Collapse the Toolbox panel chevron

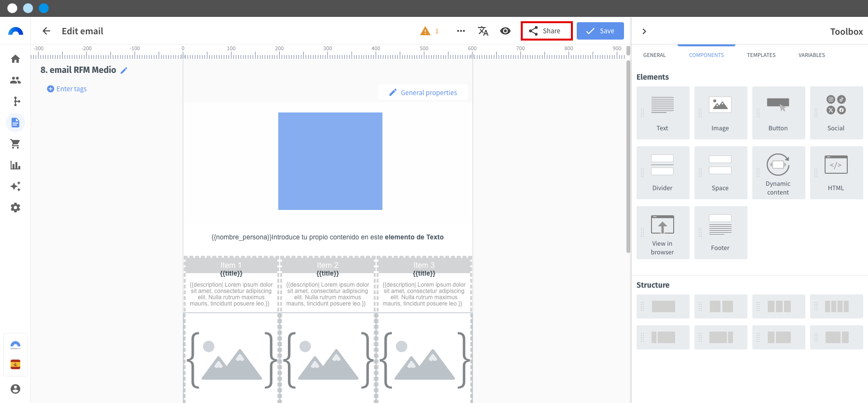(644, 31)
